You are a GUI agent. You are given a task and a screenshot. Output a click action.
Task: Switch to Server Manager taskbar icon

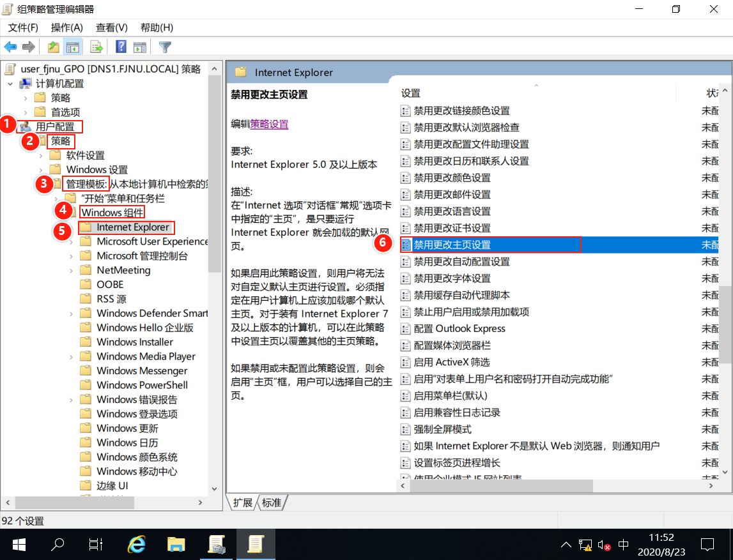tap(217, 545)
